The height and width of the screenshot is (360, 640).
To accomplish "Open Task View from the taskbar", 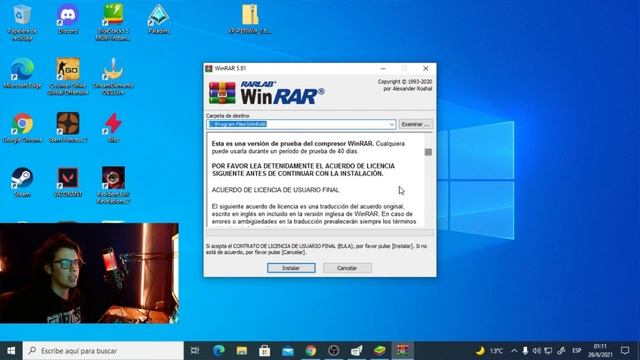I will click(x=195, y=351).
